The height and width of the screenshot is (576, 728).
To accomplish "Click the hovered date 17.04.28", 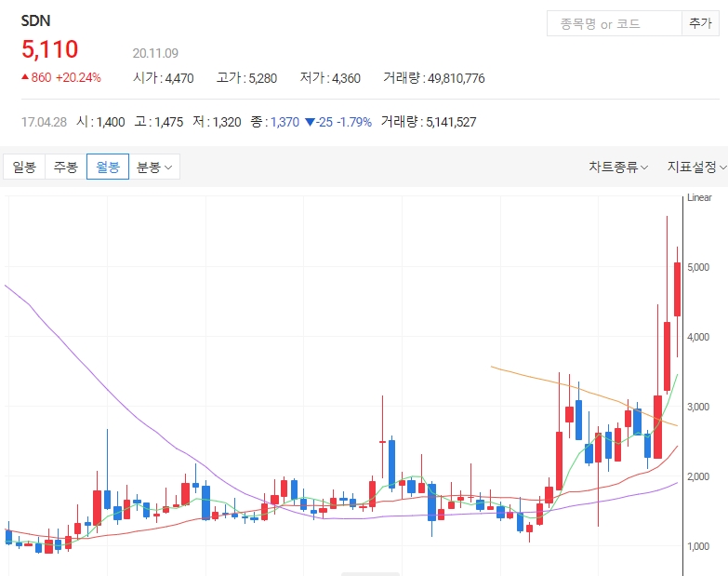I will point(44,122).
